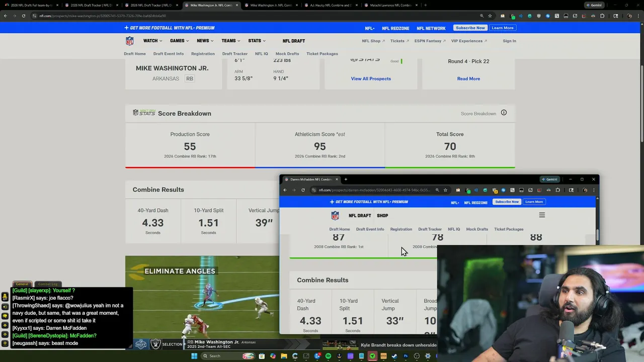Click the speaker icon beside the chat overlay
This screenshot has height=362, width=644.
click(x=5, y=306)
